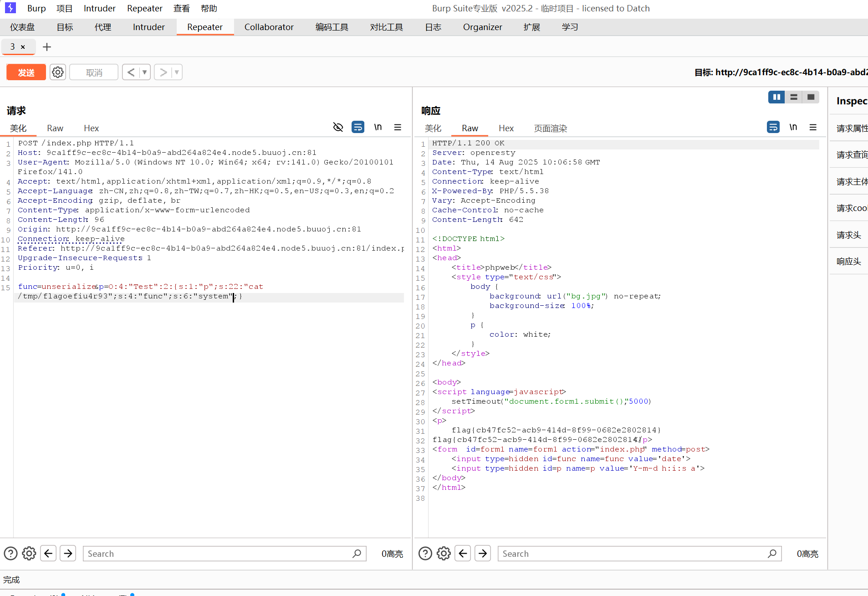Switch to 扩展 extensions tab
Image resolution: width=868 pixels, height=596 pixels.
coord(532,27)
